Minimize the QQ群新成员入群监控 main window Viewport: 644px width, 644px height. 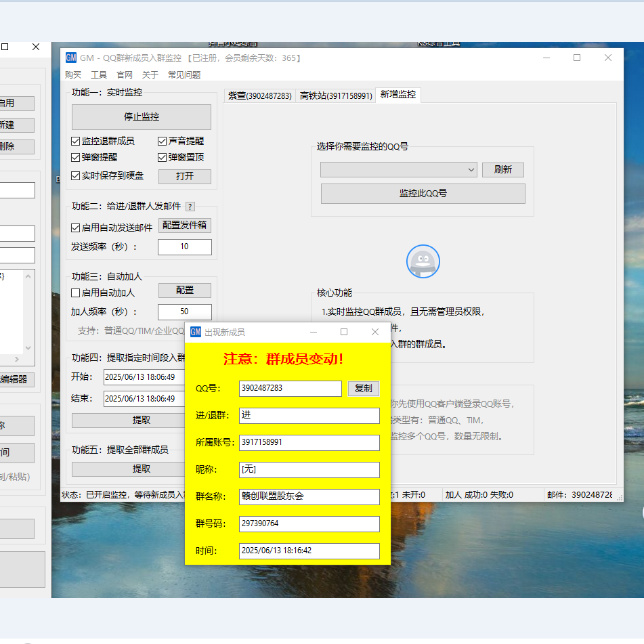[546, 58]
